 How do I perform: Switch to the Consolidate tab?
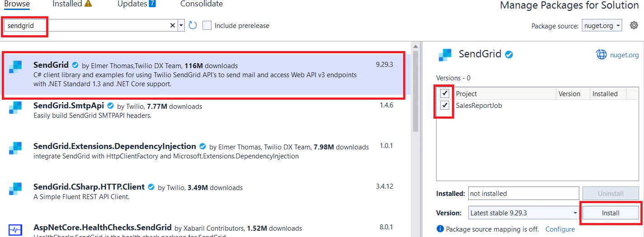pos(201,4)
